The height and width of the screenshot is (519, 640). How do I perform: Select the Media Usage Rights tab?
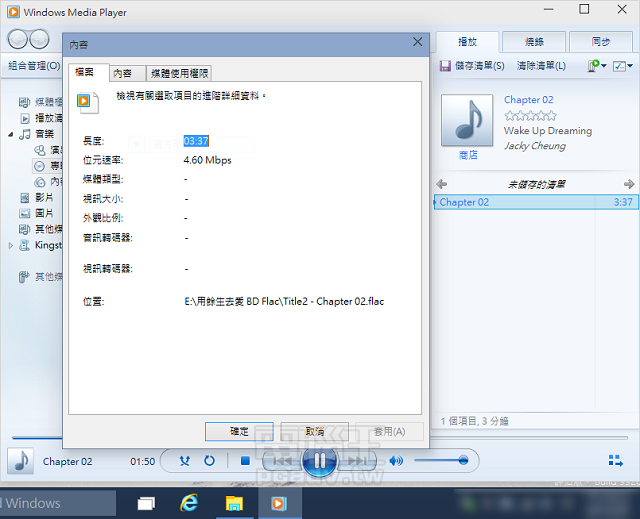(x=179, y=73)
